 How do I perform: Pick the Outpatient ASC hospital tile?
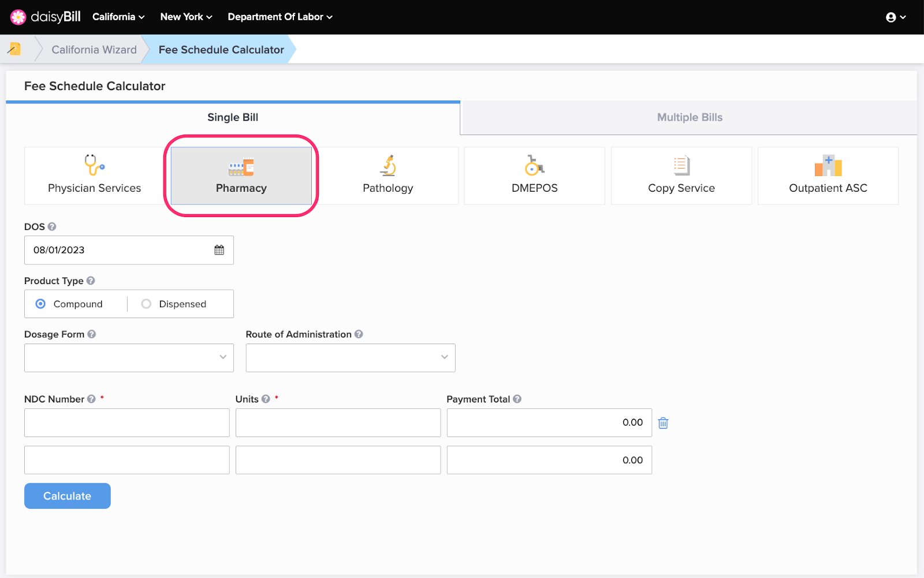coord(828,176)
